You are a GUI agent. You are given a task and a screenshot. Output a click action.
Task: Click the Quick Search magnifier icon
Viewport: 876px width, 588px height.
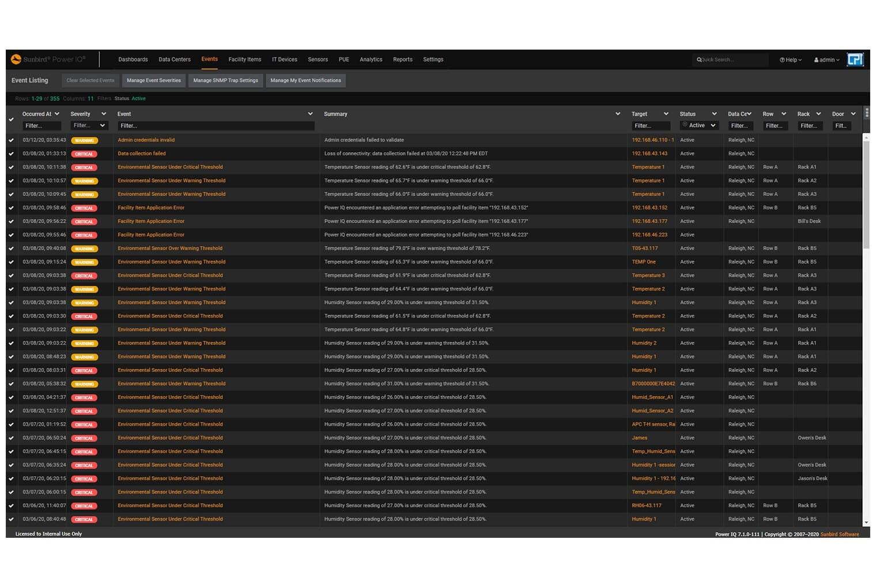(699, 60)
